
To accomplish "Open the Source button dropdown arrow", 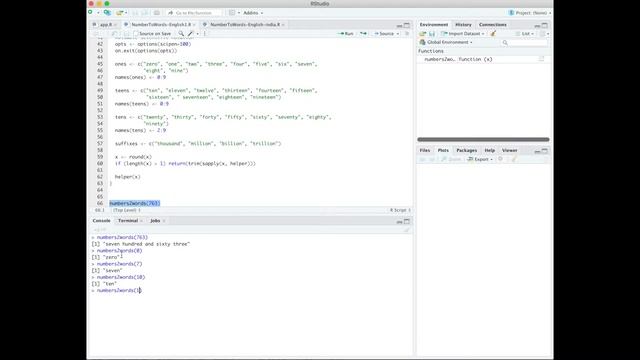I will point(398,34).
